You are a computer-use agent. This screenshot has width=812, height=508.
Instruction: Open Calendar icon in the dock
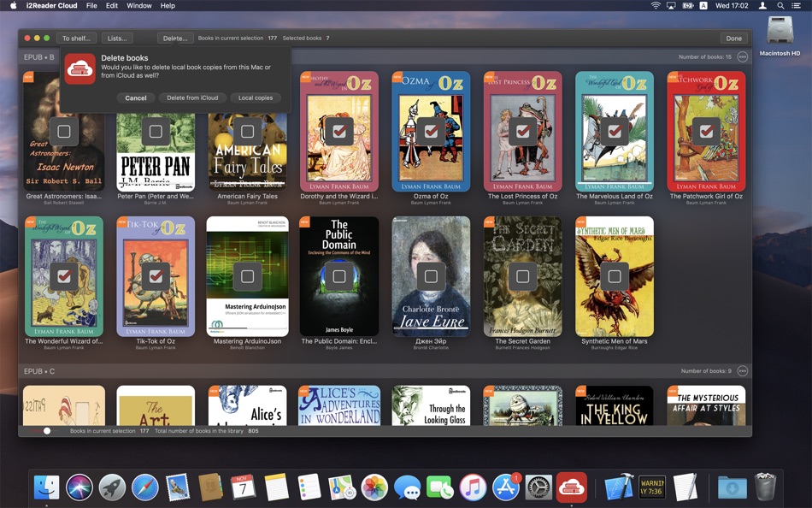tap(243, 487)
